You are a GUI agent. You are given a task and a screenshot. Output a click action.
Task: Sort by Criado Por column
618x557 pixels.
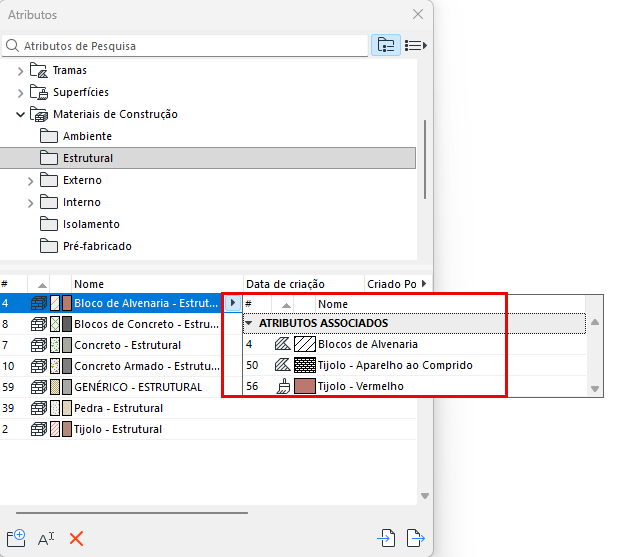coord(392,284)
